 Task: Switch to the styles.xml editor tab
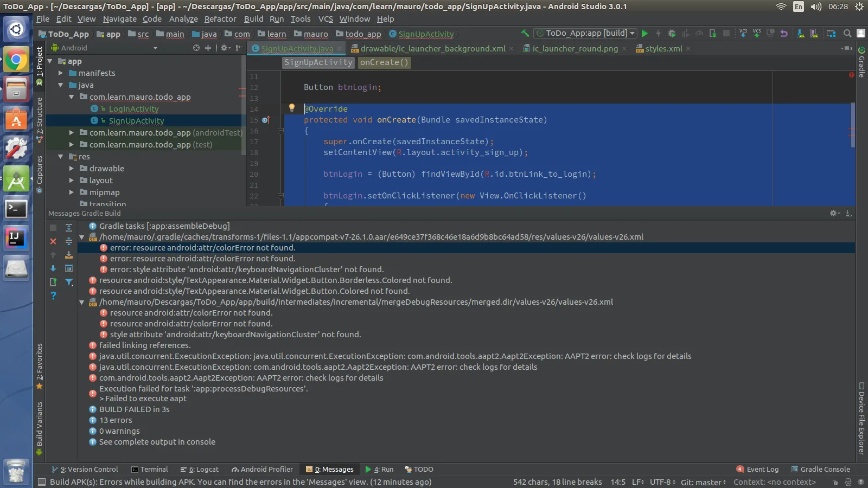(x=663, y=48)
